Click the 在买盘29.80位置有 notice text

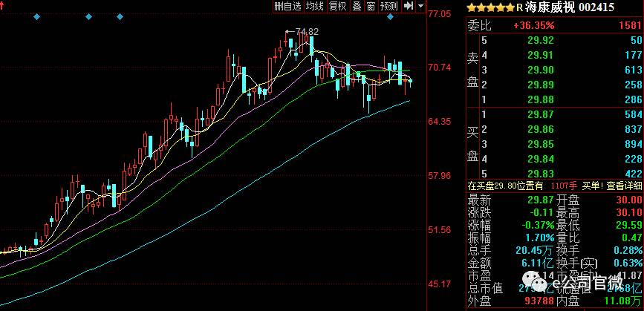tap(505, 186)
